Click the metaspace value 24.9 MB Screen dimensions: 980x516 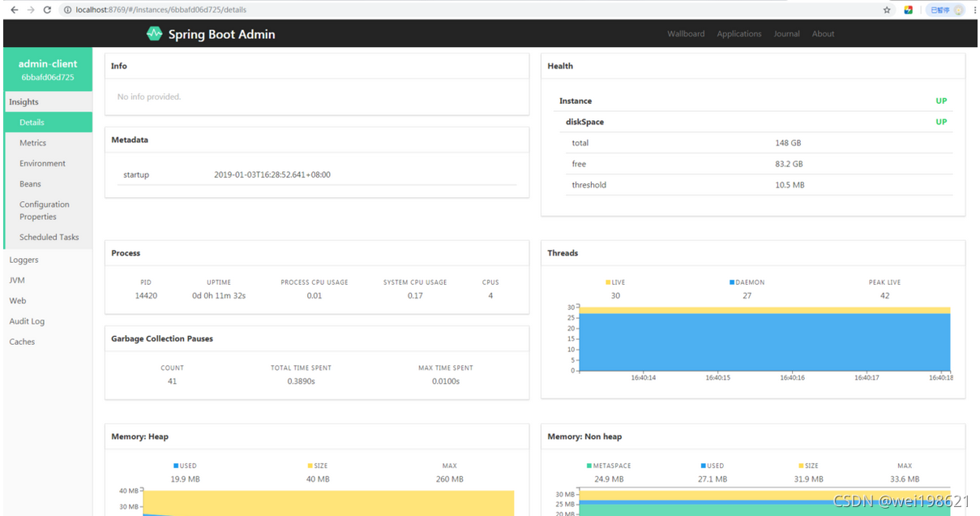point(609,479)
